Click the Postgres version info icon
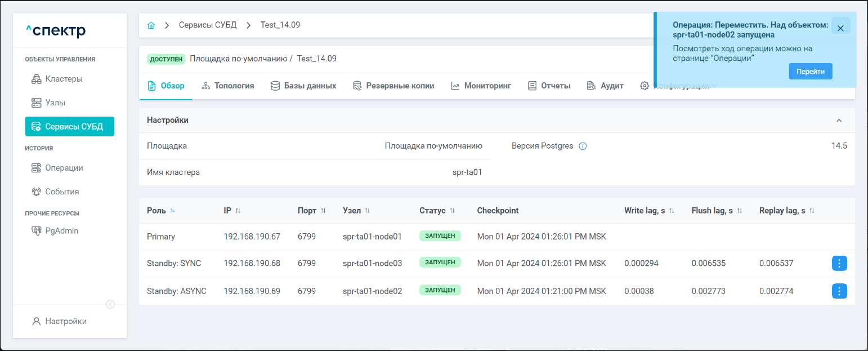The width and height of the screenshot is (868, 351). point(583,146)
